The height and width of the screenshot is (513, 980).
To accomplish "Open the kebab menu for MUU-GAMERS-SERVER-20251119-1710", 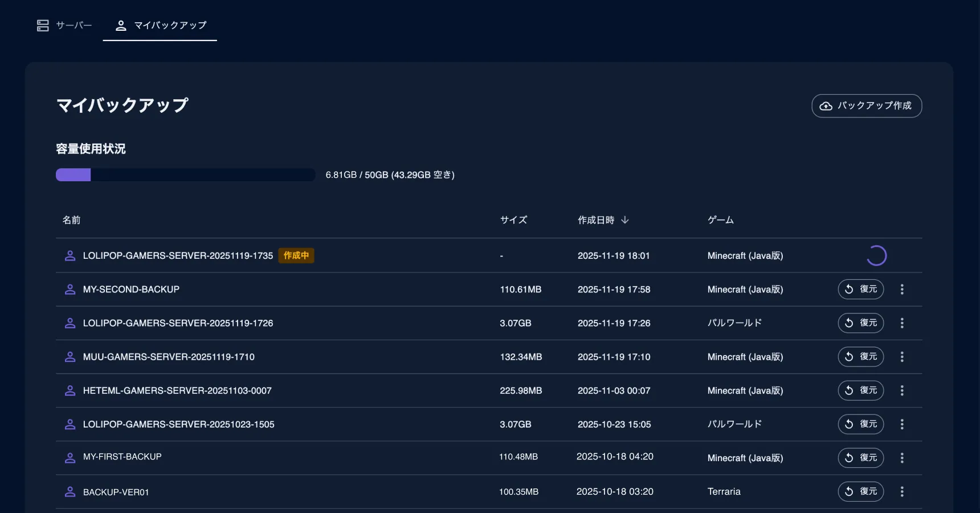I will 902,357.
